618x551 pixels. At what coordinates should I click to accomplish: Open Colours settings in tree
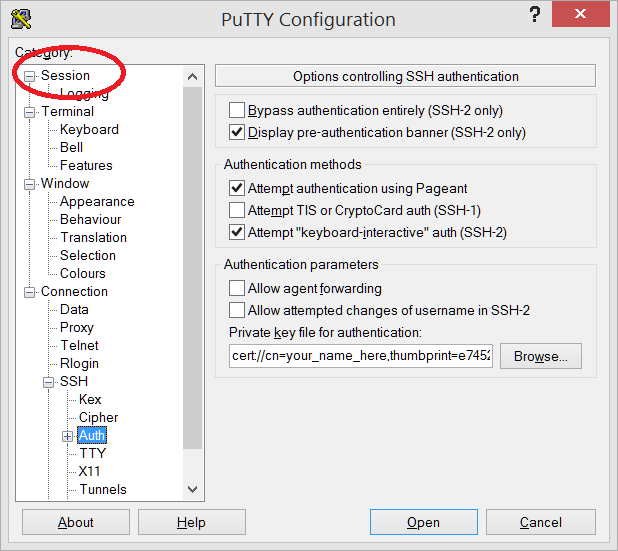coord(83,274)
